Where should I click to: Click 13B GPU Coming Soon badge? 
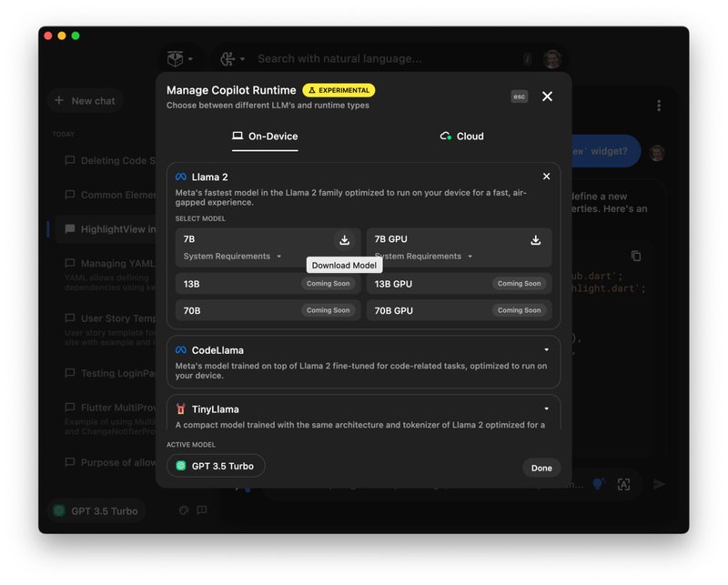pos(519,284)
